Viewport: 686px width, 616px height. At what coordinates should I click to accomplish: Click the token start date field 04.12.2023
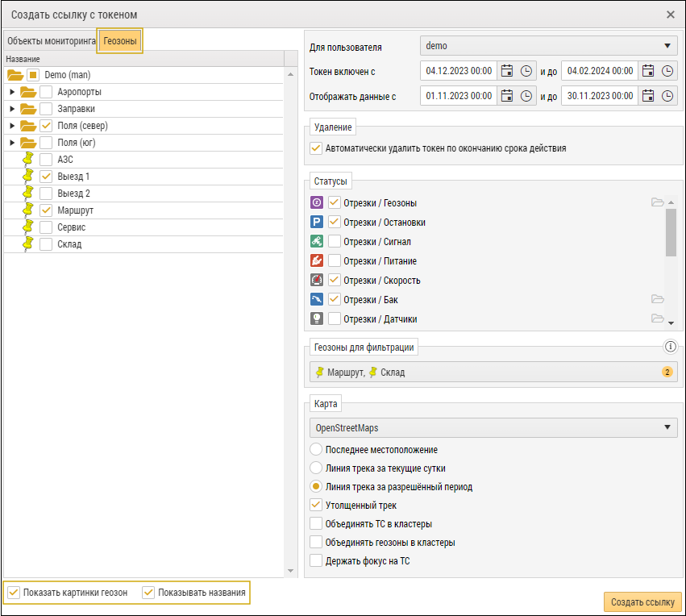point(459,71)
